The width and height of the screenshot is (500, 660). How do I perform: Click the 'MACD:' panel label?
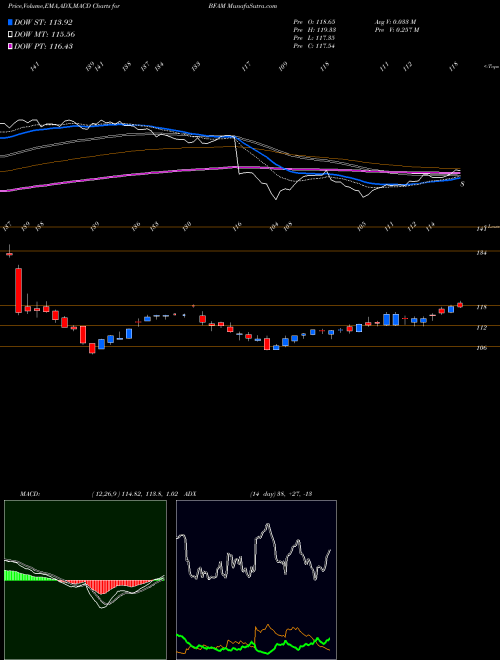(29, 494)
